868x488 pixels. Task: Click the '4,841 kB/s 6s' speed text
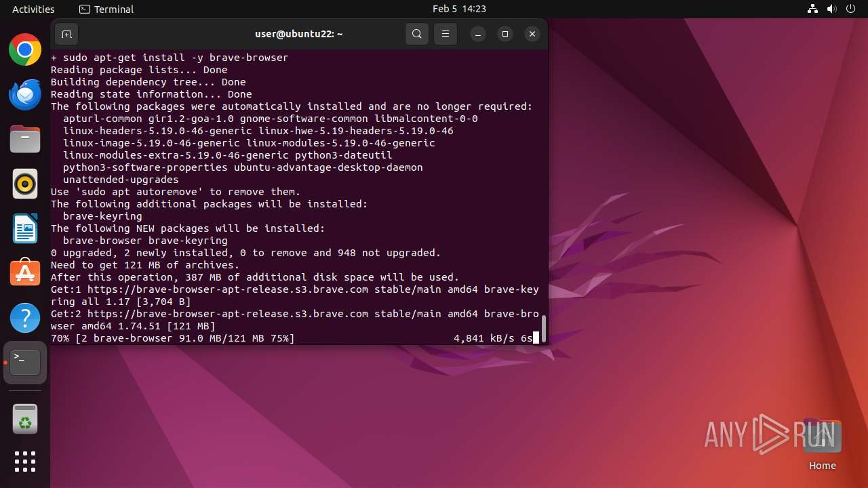pos(493,338)
